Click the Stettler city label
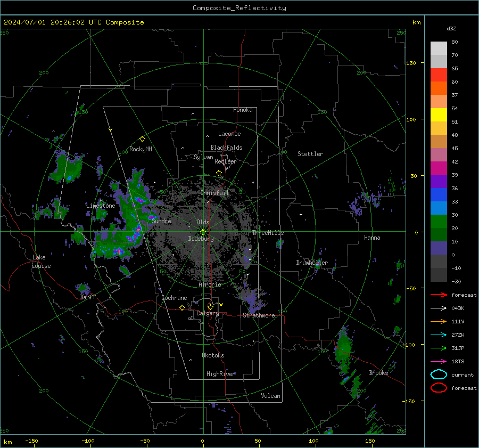The image size is (479, 448). pos(310,154)
